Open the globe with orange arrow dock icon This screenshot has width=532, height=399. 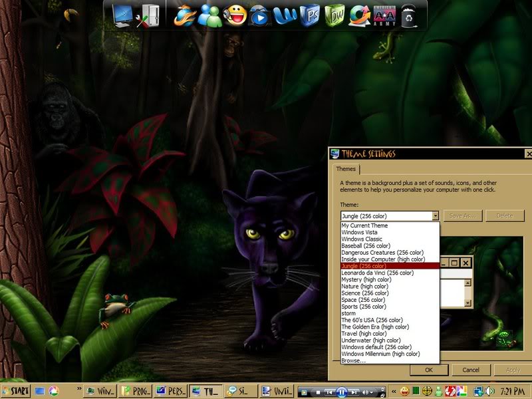[x=360, y=16]
